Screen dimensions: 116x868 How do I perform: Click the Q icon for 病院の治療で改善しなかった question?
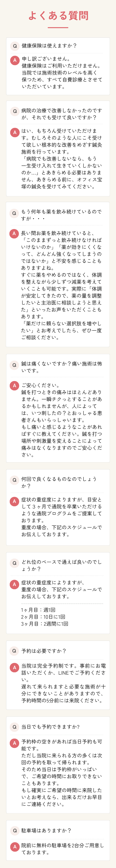click(15, 111)
